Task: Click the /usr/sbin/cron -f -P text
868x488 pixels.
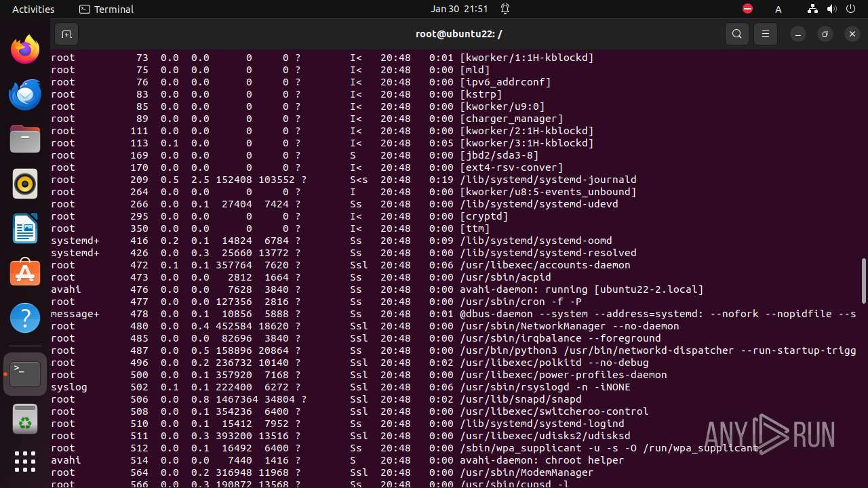Action: 521,302
